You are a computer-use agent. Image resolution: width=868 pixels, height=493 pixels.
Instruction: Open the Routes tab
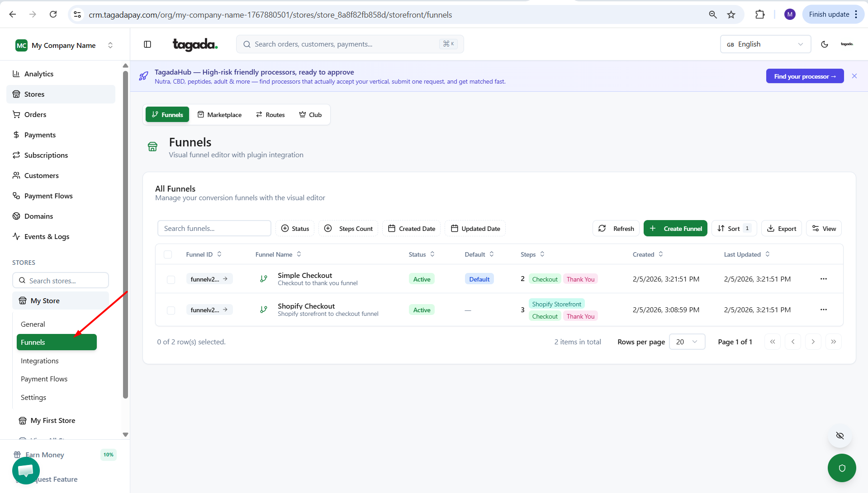click(270, 115)
